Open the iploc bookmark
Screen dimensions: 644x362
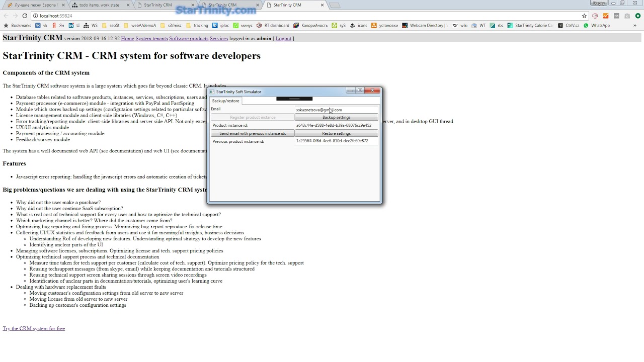(x=220, y=26)
